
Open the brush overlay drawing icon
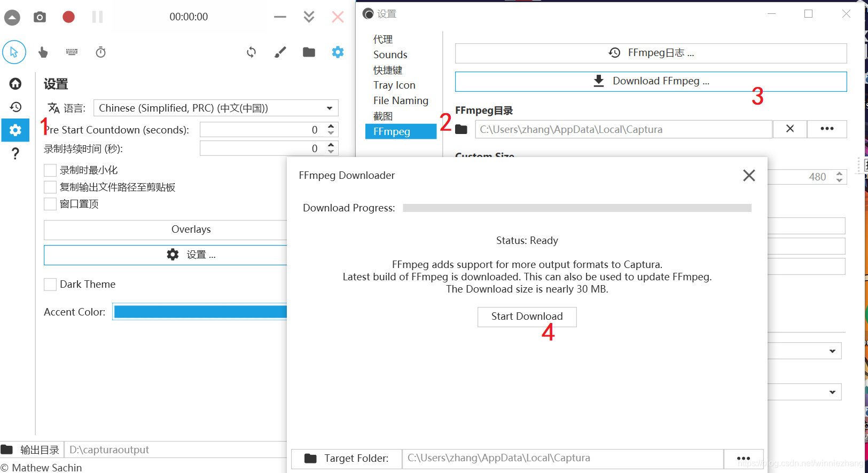[x=280, y=52]
